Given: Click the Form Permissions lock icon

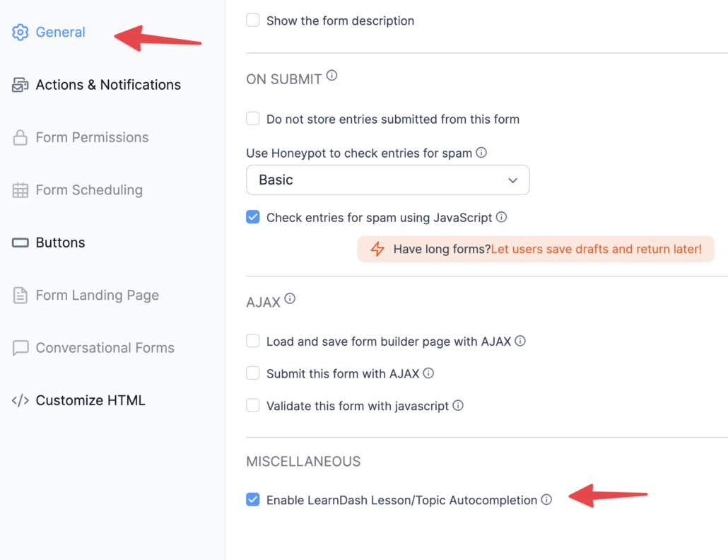Looking at the screenshot, I should 20,137.
